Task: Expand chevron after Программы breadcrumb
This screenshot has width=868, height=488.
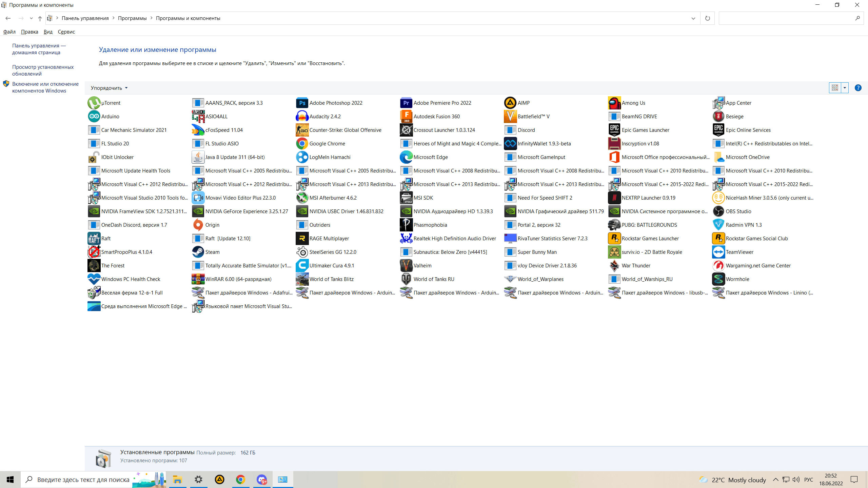Action: (x=152, y=18)
